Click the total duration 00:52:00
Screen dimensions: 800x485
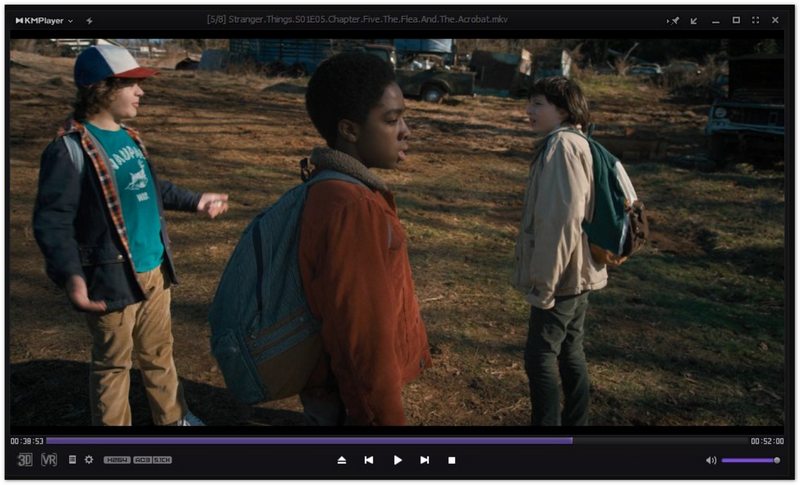click(767, 442)
